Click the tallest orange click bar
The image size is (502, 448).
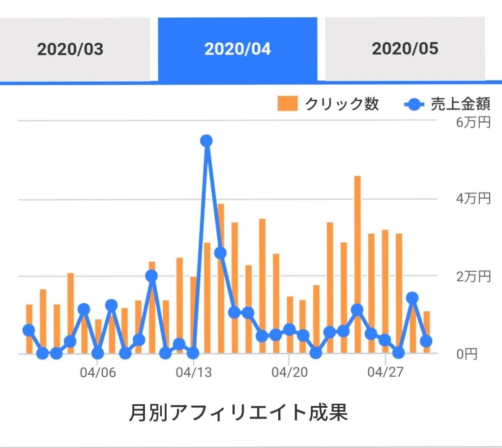coord(357,264)
